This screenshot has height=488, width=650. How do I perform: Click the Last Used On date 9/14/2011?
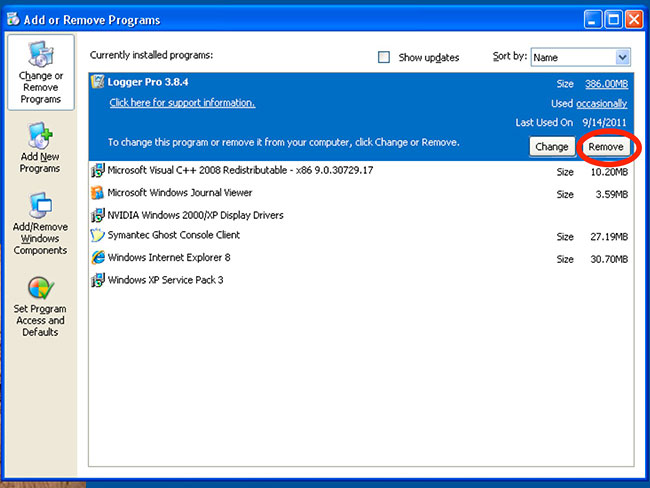click(x=604, y=123)
